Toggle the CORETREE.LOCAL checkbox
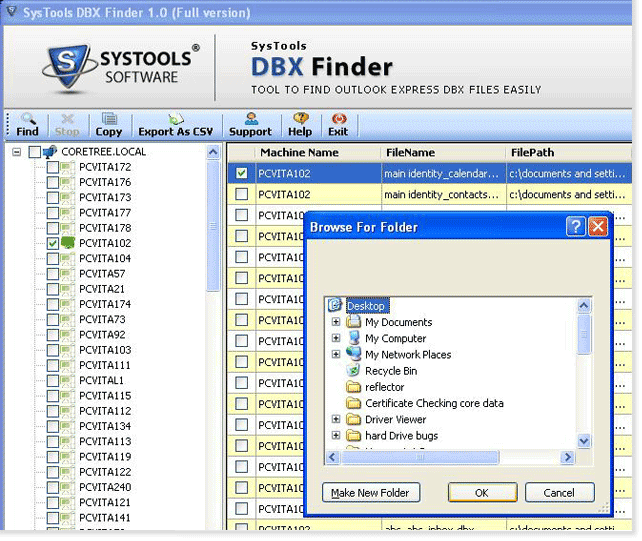The height and width of the screenshot is (541, 642). coord(35,152)
